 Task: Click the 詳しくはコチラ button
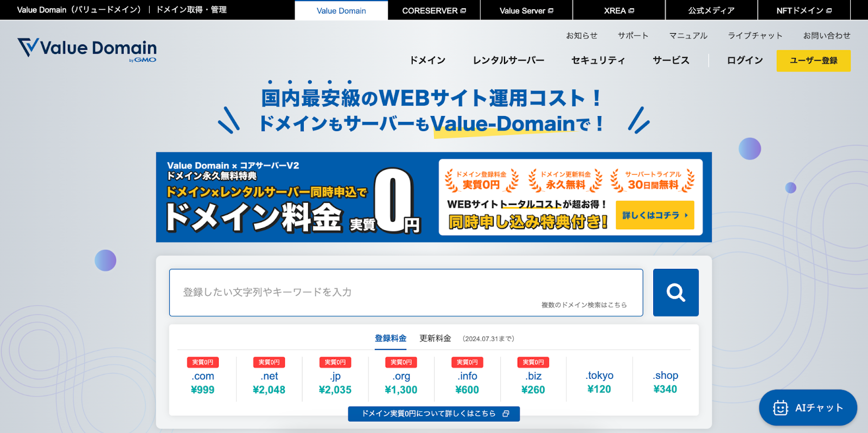pos(655,215)
